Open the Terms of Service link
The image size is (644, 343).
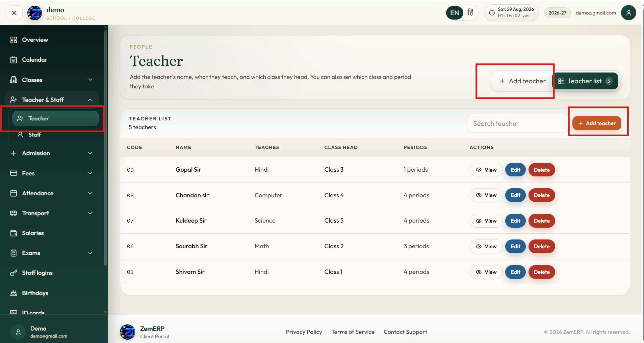(353, 332)
